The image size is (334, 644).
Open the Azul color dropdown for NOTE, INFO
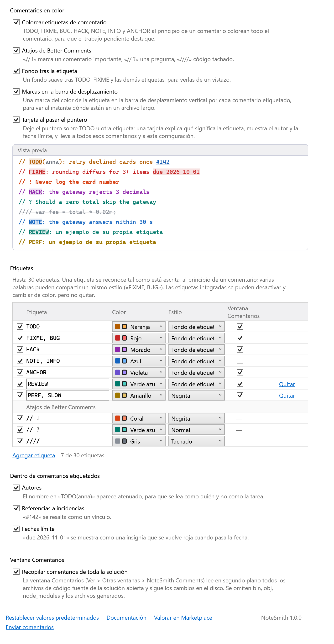click(x=139, y=361)
